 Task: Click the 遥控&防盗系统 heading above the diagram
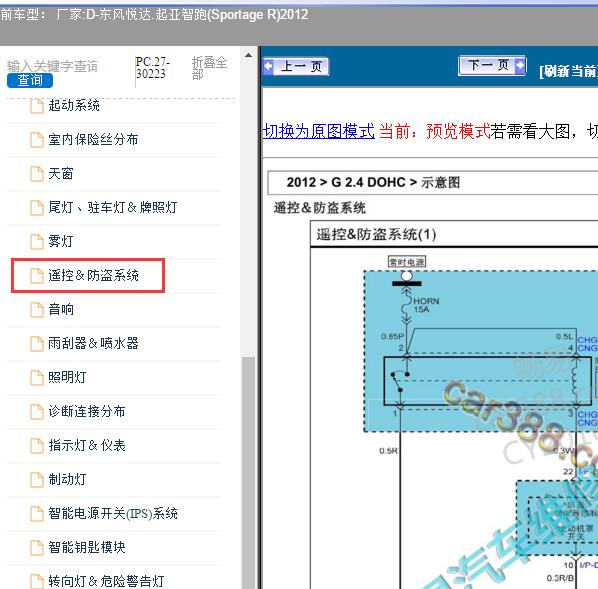[x=320, y=208]
